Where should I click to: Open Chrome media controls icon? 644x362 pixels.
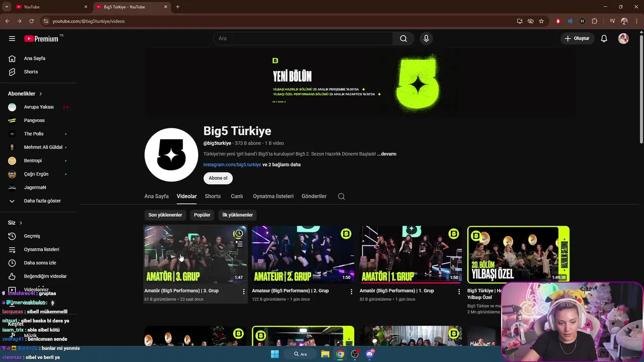pyautogui.click(x=612, y=21)
